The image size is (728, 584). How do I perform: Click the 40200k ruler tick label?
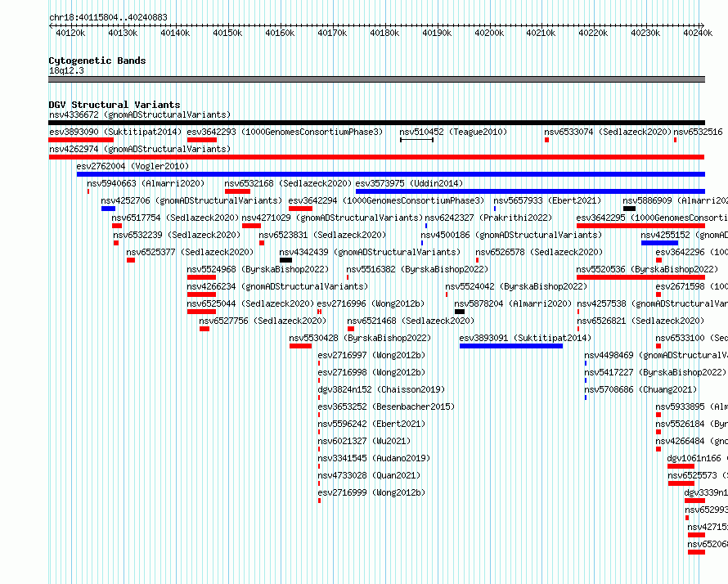pyautogui.click(x=489, y=33)
